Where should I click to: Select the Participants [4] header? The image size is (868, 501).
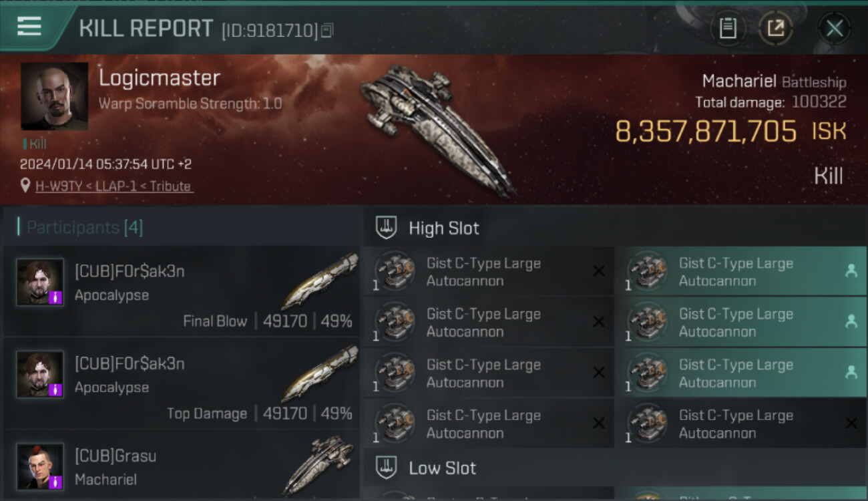pyautogui.click(x=84, y=228)
